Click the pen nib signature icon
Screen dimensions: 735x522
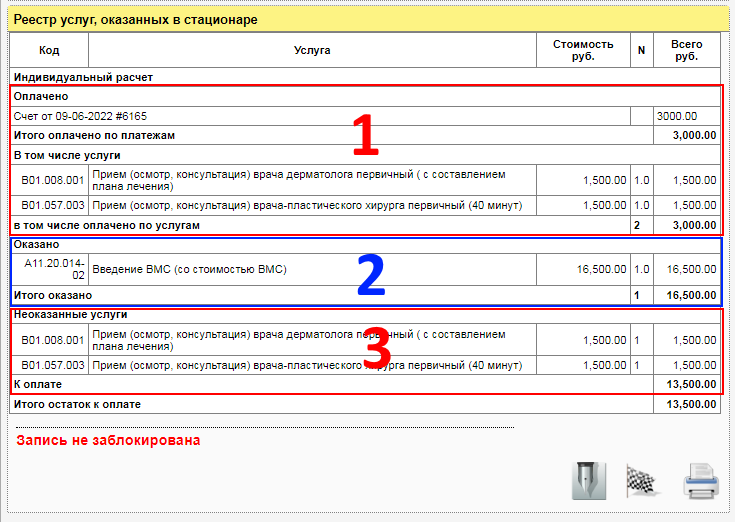click(587, 481)
